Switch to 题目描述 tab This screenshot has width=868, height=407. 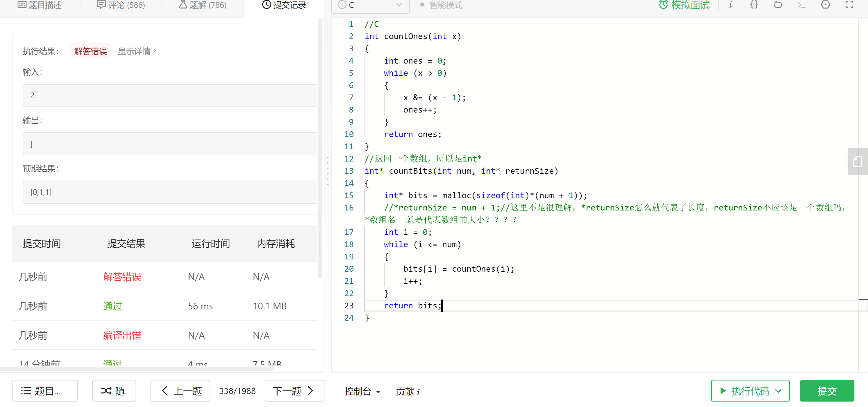coord(40,5)
